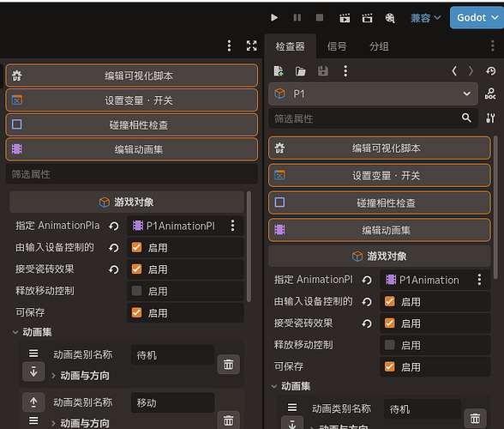This screenshot has height=429, width=504.
Task: Open dock options menu beside 分组 tab
Action: pos(492,46)
